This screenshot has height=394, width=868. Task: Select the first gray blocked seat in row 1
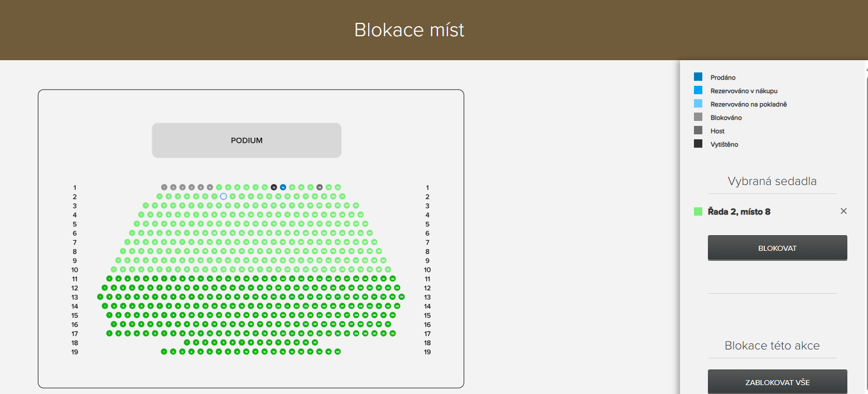[163, 187]
